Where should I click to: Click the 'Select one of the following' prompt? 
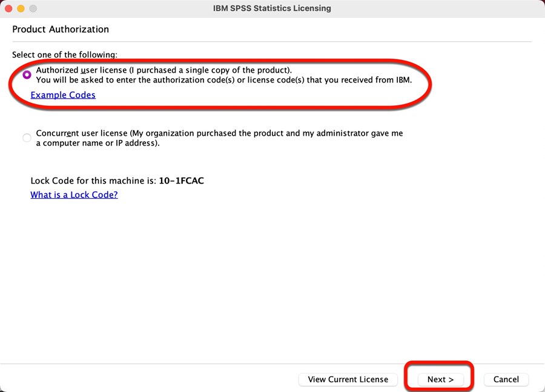[65, 55]
